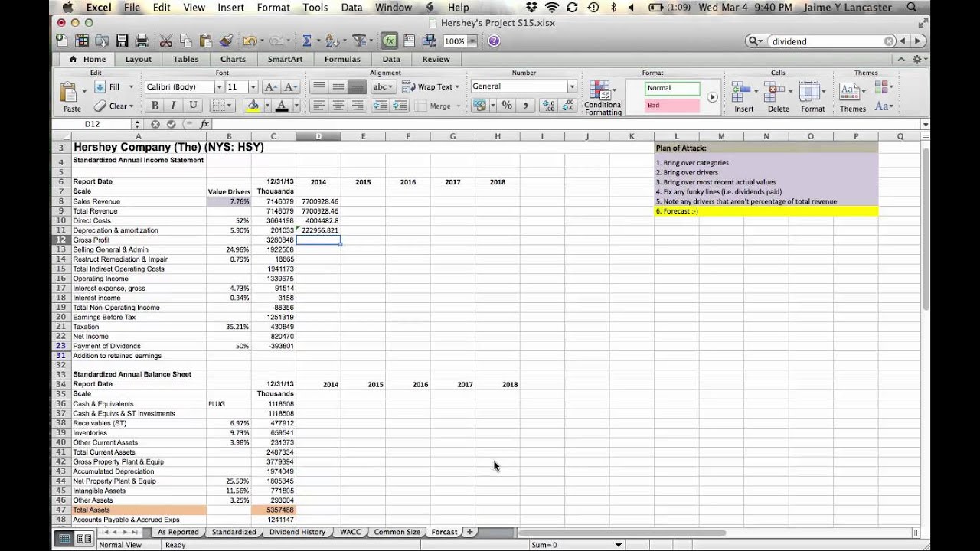Toggle Underline formatting

tap(193, 106)
